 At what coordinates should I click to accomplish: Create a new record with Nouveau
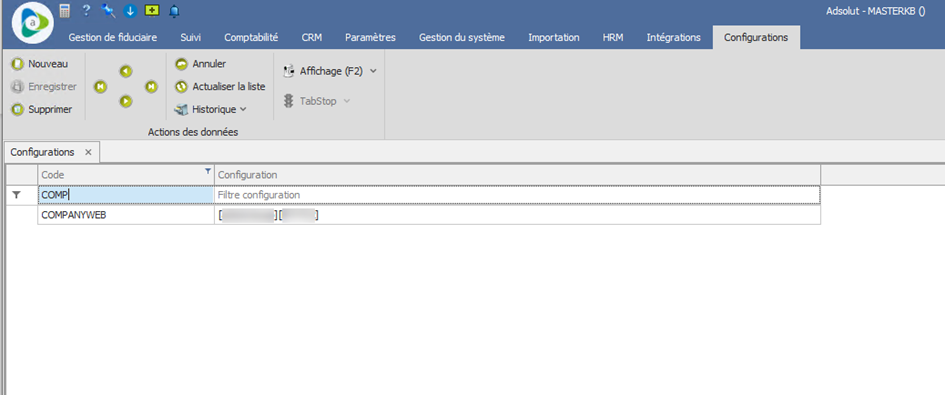[40, 64]
